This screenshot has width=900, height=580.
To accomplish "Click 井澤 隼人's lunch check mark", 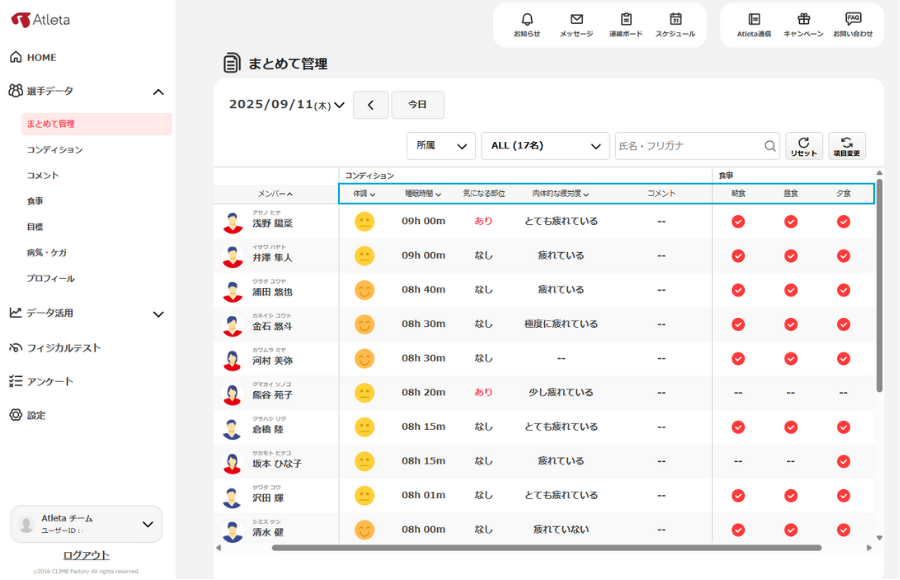I will pyautogui.click(x=791, y=256).
